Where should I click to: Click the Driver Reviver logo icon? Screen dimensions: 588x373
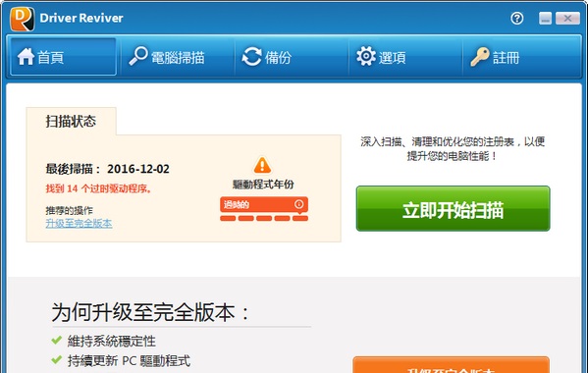point(23,19)
